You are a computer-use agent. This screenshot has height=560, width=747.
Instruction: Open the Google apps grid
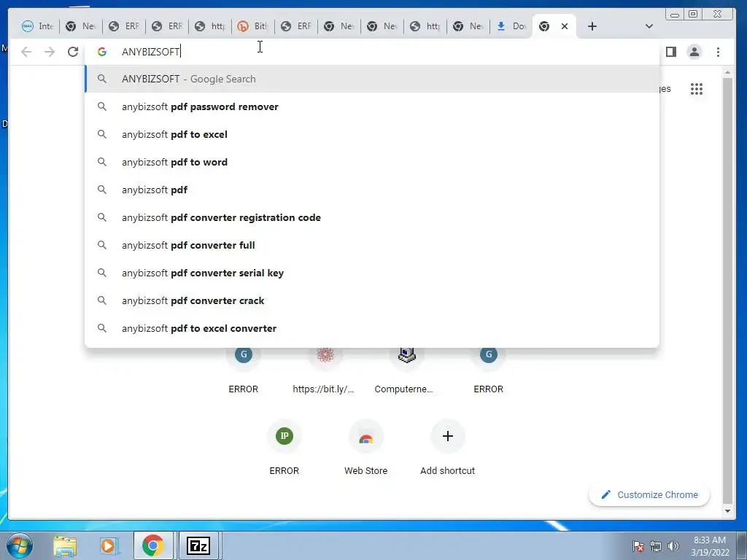pyautogui.click(x=697, y=88)
